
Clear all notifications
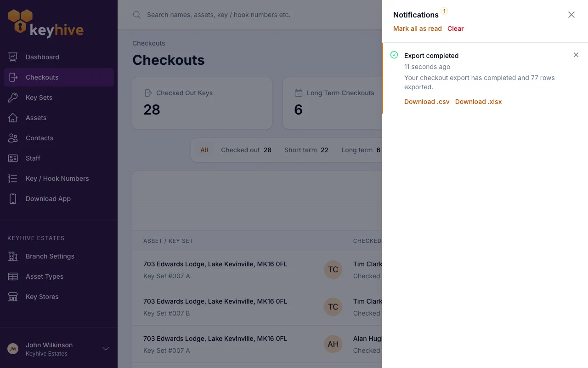point(456,29)
